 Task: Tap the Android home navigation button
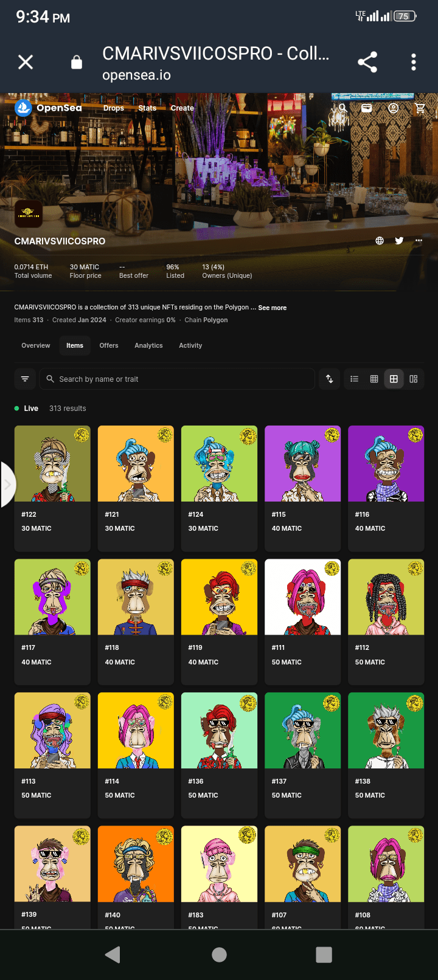click(x=219, y=955)
